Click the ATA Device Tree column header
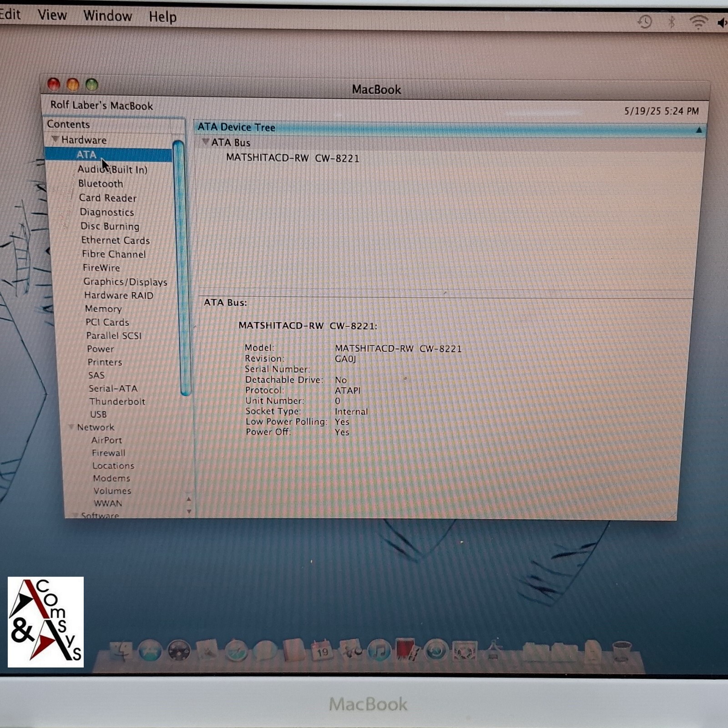 click(450, 128)
